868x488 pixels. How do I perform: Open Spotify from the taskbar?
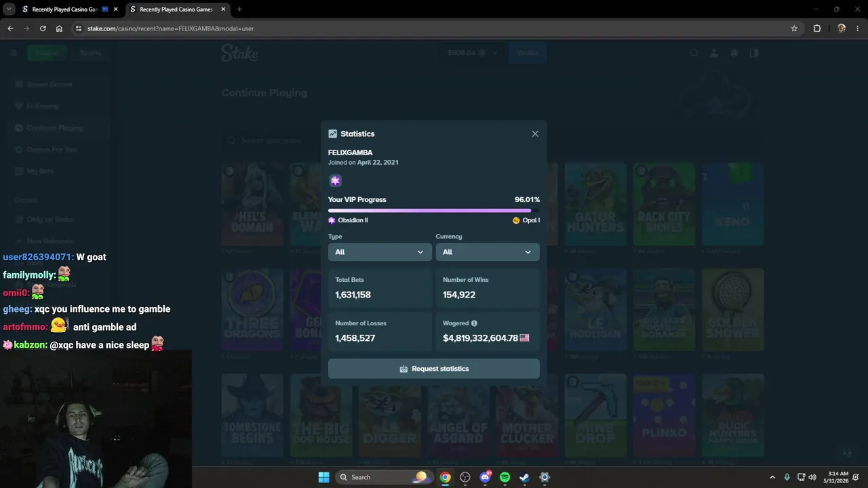[505, 477]
